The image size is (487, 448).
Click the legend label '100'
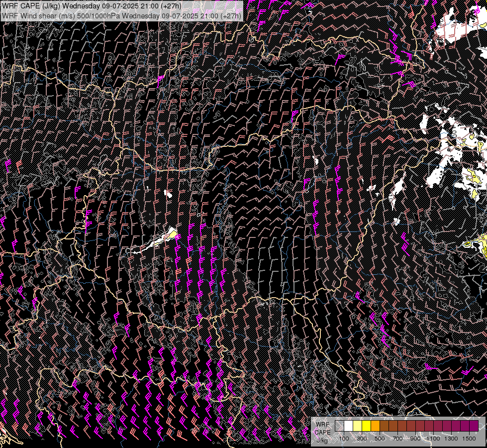point(344,439)
